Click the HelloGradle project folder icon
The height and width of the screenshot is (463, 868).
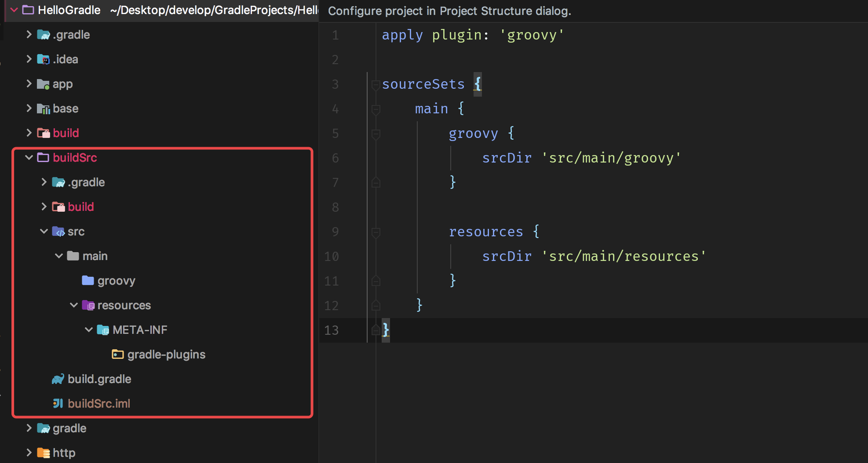coord(28,10)
